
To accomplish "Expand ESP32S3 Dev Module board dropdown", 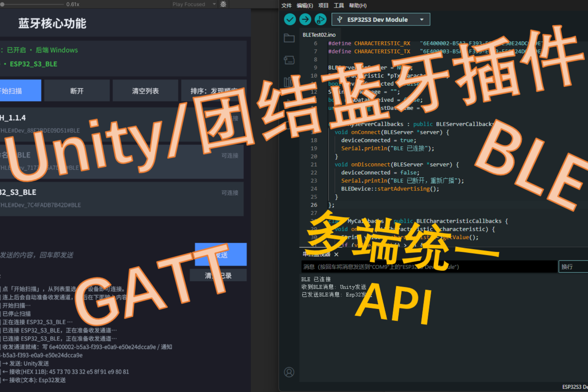I will pos(381,20).
